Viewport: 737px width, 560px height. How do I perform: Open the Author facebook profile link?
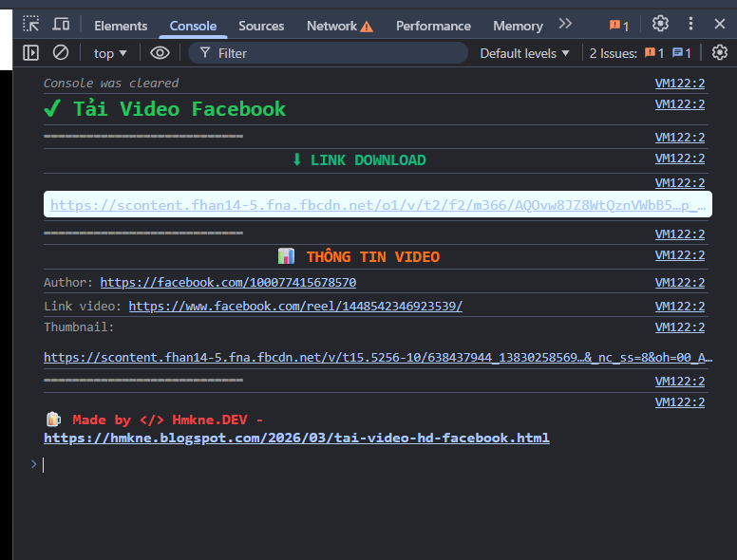[x=228, y=282]
